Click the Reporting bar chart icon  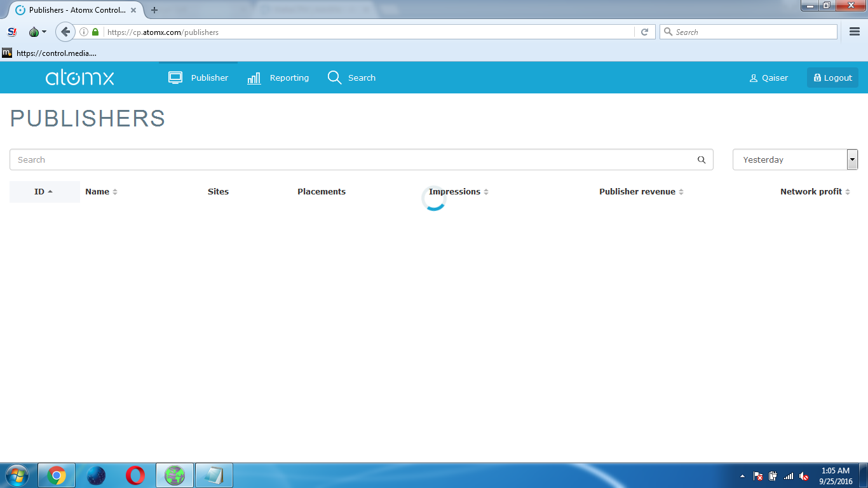pos(254,78)
